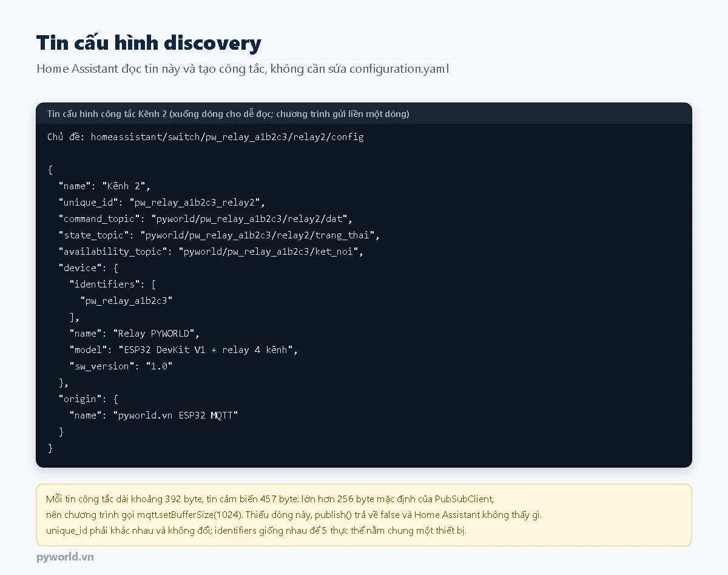728x575 pixels.
Task: Click the note line about unique_id and identifiers
Action: [256, 531]
